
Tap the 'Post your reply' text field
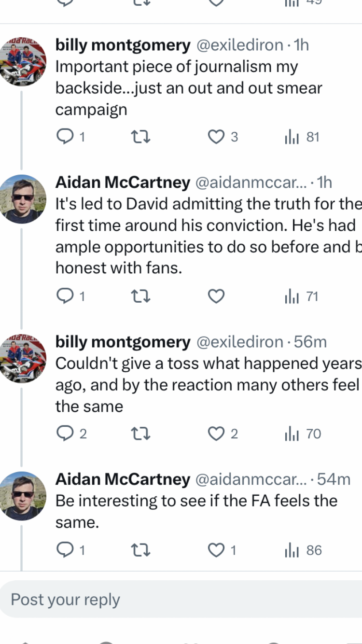181,600
